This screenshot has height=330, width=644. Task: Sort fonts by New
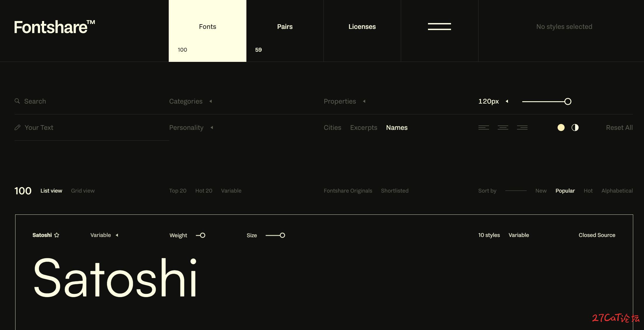click(x=541, y=191)
